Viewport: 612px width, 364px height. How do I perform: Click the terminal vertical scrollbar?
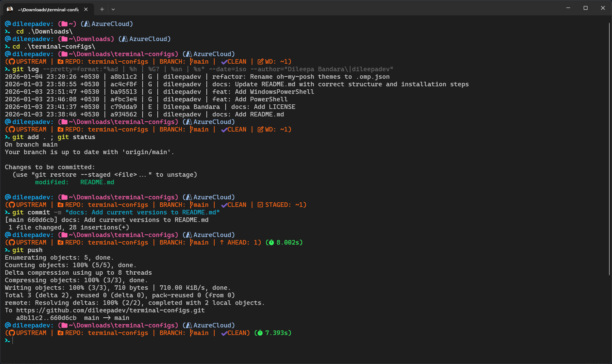pyautogui.click(x=609, y=149)
